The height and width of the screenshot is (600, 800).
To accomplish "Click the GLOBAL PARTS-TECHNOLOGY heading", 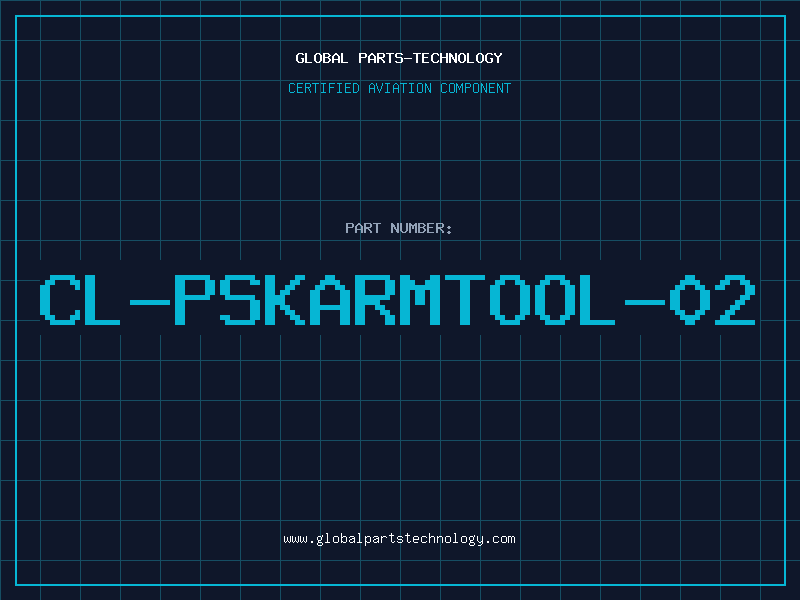I will 399,58.
